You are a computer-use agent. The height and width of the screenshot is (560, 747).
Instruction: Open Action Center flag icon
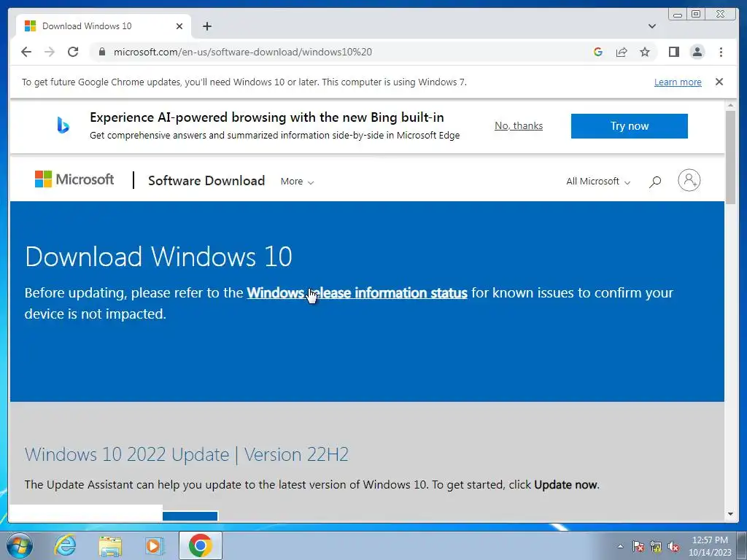(x=638, y=546)
